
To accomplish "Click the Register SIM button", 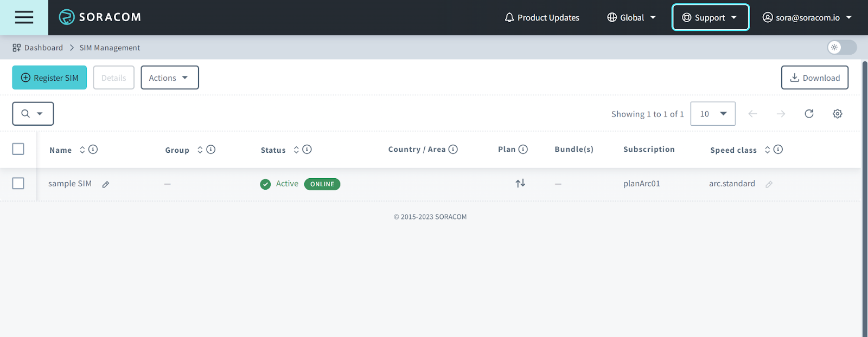I will [x=49, y=77].
